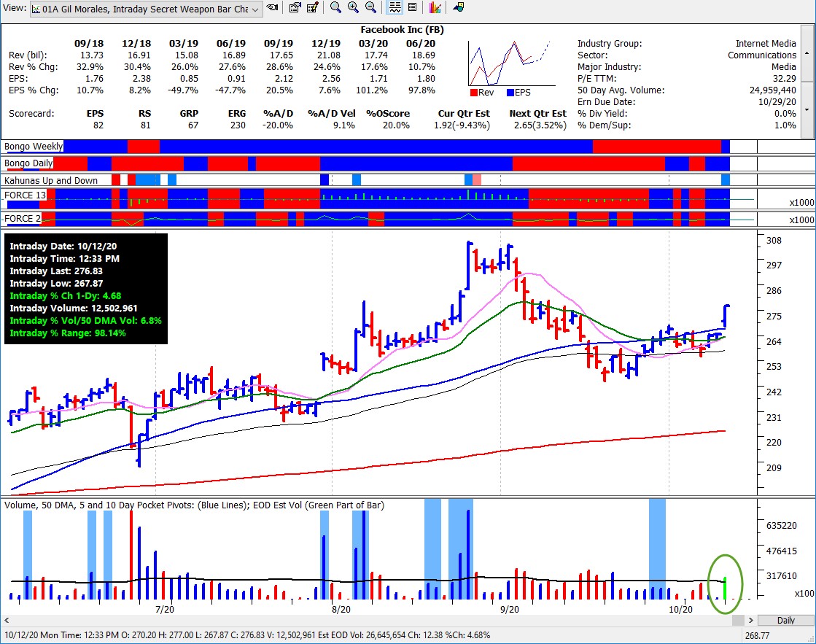The width and height of the screenshot is (816, 644).
Task: Click the %A/D value -20.0%
Action: click(x=278, y=125)
